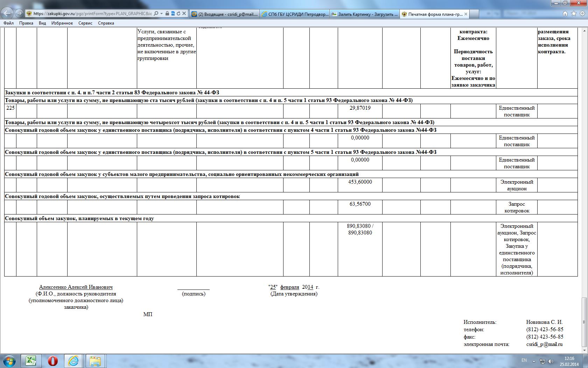This screenshot has width=588, height=368.
Task: Click the security lock icon in address bar
Action: (167, 14)
